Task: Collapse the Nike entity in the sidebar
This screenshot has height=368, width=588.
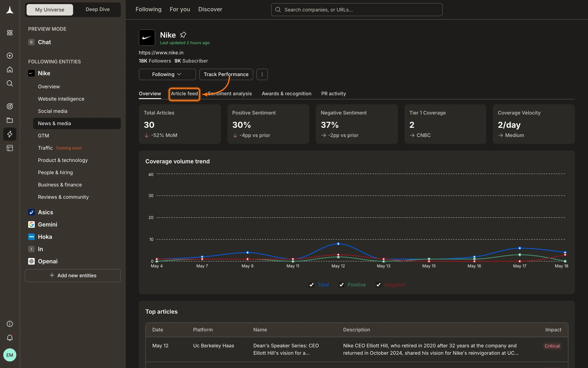Action: (44, 73)
